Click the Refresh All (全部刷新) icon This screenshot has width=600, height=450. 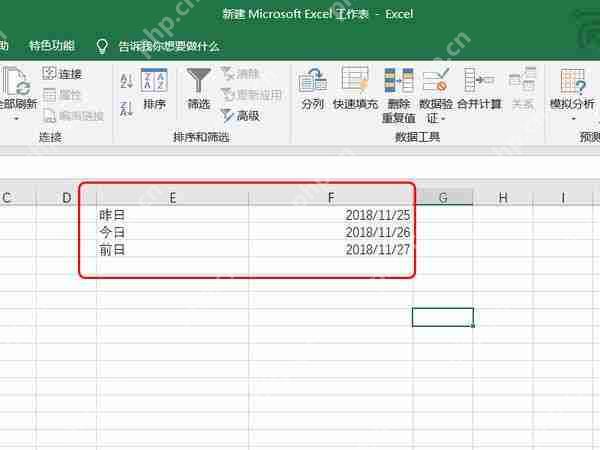coord(15,82)
